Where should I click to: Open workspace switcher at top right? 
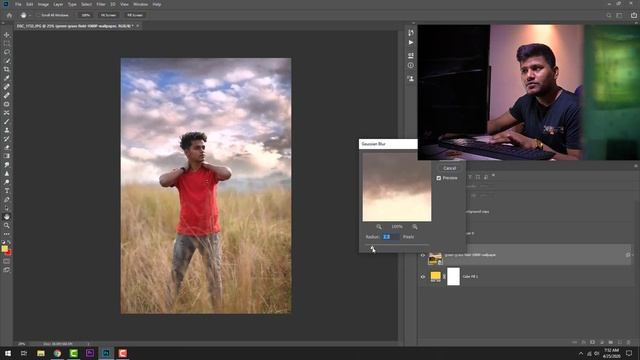pyautogui.click(x=620, y=15)
